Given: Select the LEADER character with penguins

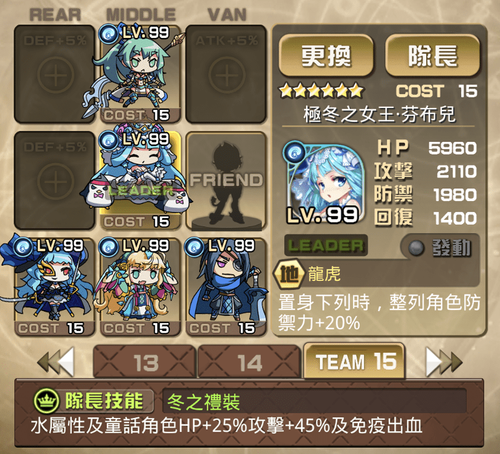Looking at the screenshot, I should pyautogui.click(x=141, y=180).
